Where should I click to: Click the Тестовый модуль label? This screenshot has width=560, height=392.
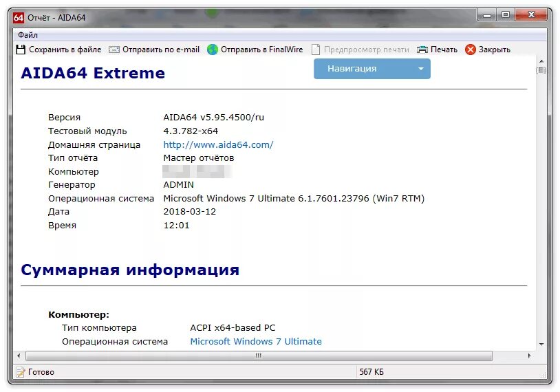click(x=87, y=131)
